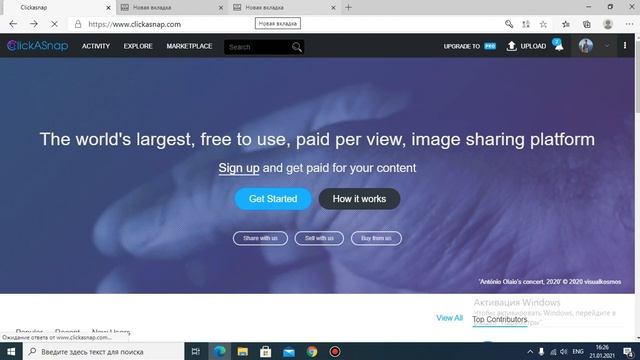This screenshot has height=360, width=640.
Task: Open the MARKETPLACE menu item
Action: pos(189,46)
